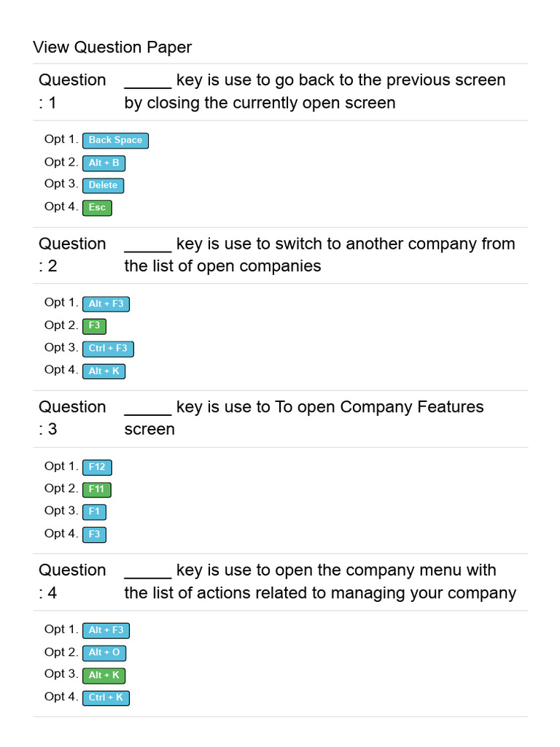
Task: Select the Alt + B option in Question 1
Action: 104,163
